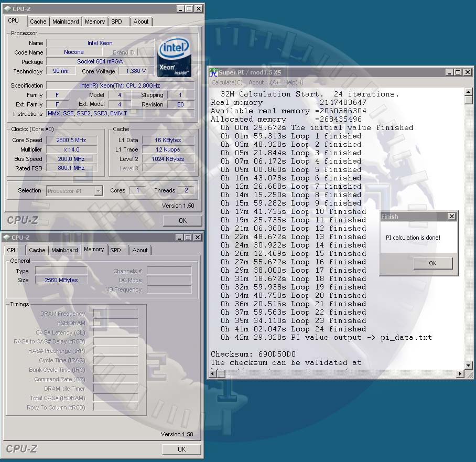Open Mainboard tab in top CPU-Z window
The width and height of the screenshot is (476, 462).
[66, 22]
